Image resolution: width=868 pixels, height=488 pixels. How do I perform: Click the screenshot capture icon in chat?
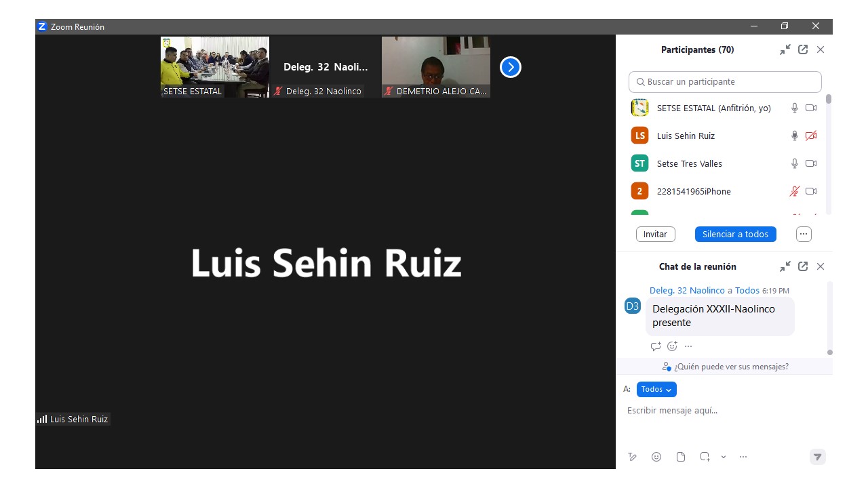point(705,457)
